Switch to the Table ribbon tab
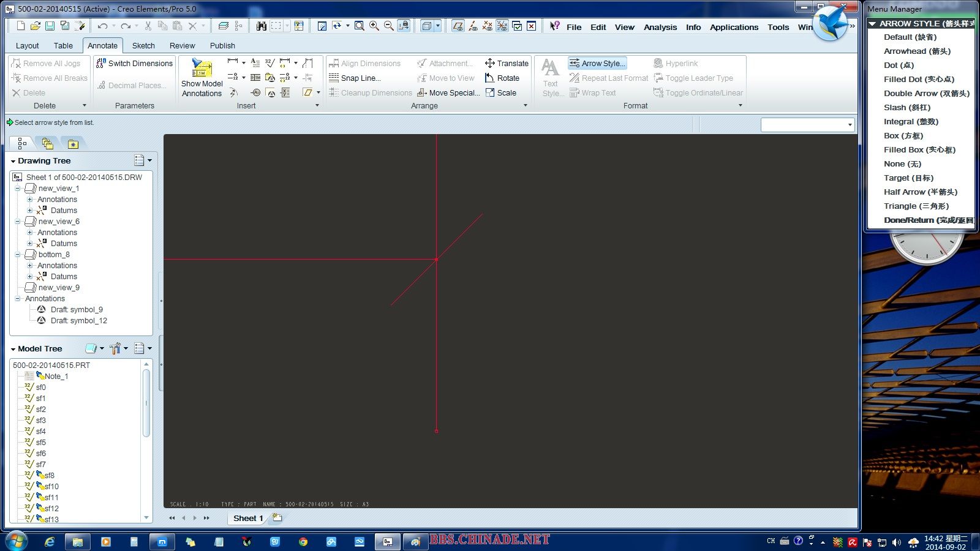980x551 pixels. [x=63, y=46]
